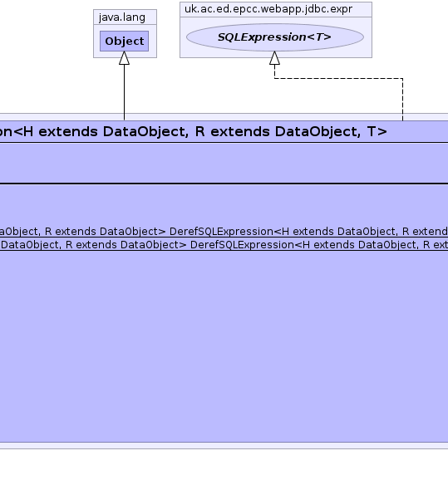Click the white canvas between the two arrows
This screenshot has width=448, height=480.
click(199, 89)
